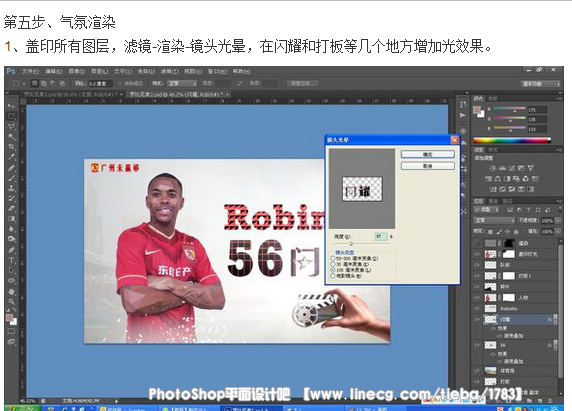Select 105 mm prime lens radio
The image size is (572, 411).
[x=333, y=270]
